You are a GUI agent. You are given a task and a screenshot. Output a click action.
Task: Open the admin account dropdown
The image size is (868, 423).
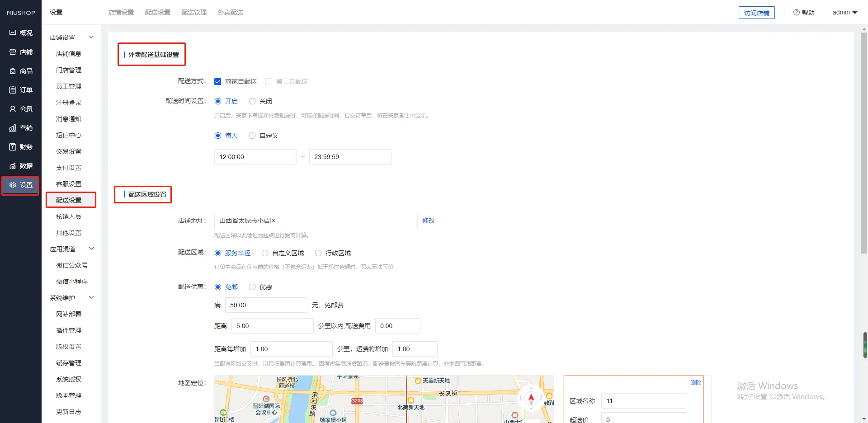[844, 12]
